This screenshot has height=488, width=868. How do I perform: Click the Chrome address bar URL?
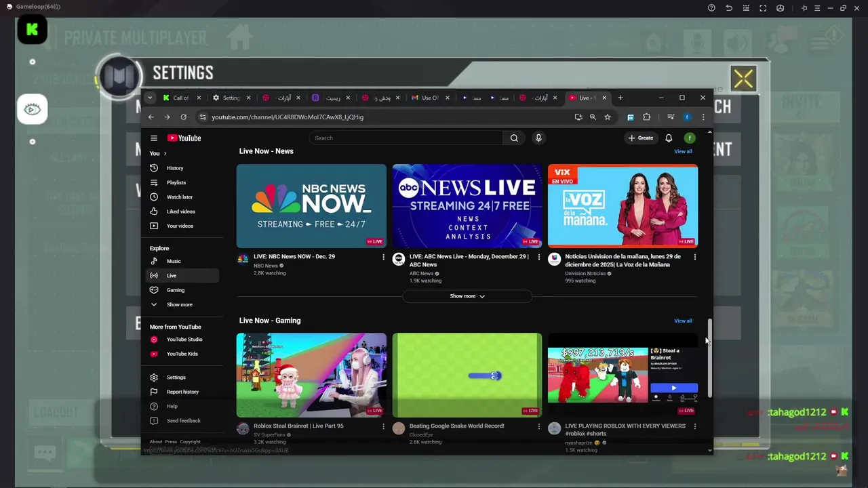pos(288,117)
